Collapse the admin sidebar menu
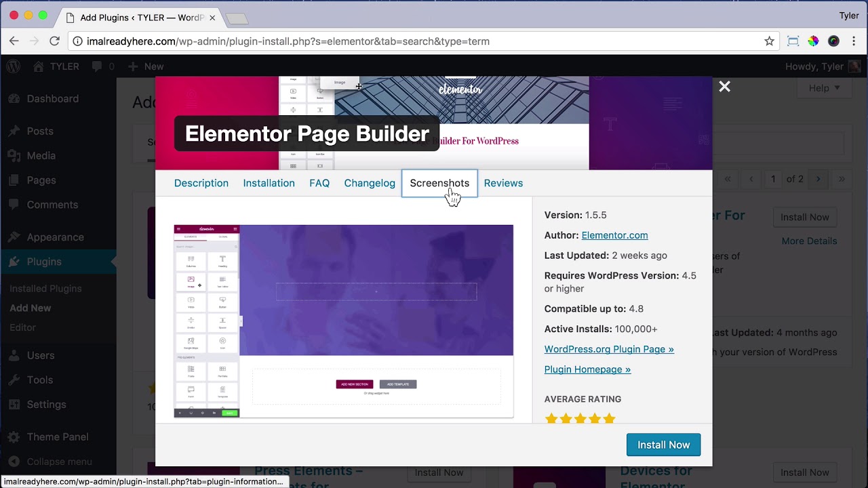 [59, 461]
